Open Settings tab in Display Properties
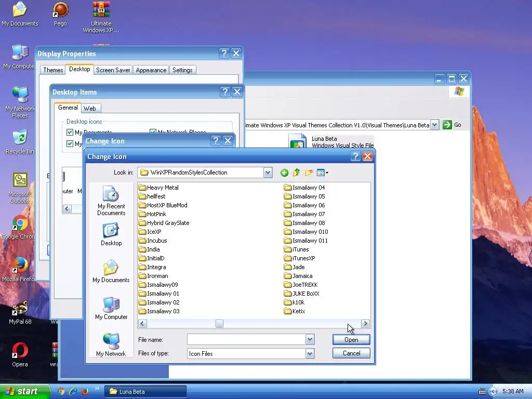This screenshot has width=532, height=399. point(182,70)
